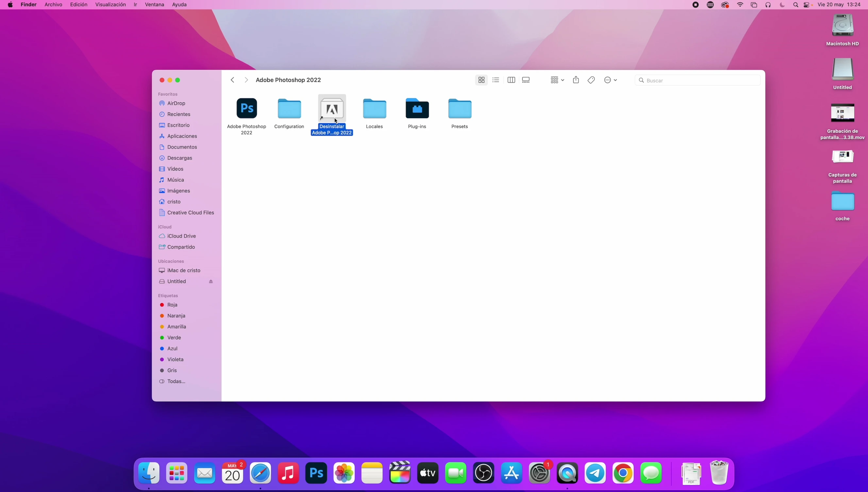Open the Ayuda menu
Image resolution: width=868 pixels, height=492 pixels.
pyautogui.click(x=179, y=5)
